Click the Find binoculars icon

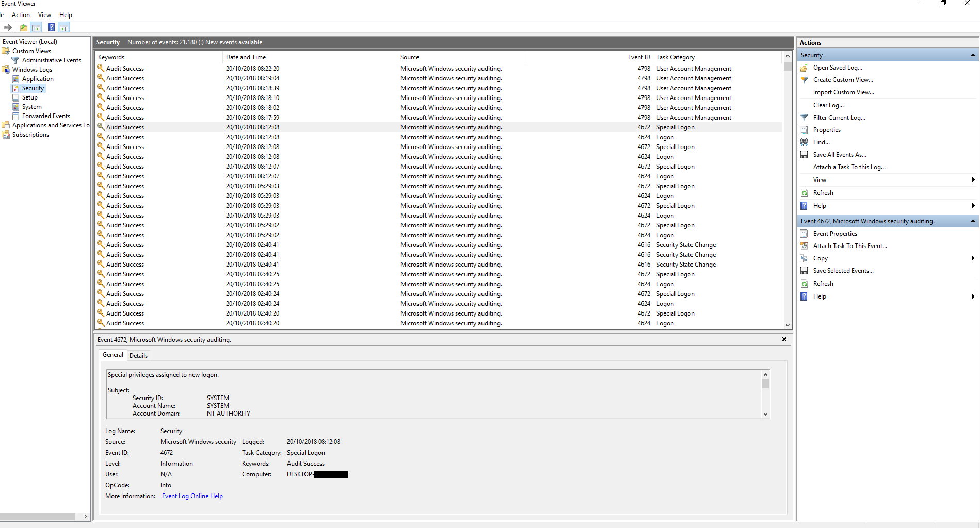(x=804, y=143)
